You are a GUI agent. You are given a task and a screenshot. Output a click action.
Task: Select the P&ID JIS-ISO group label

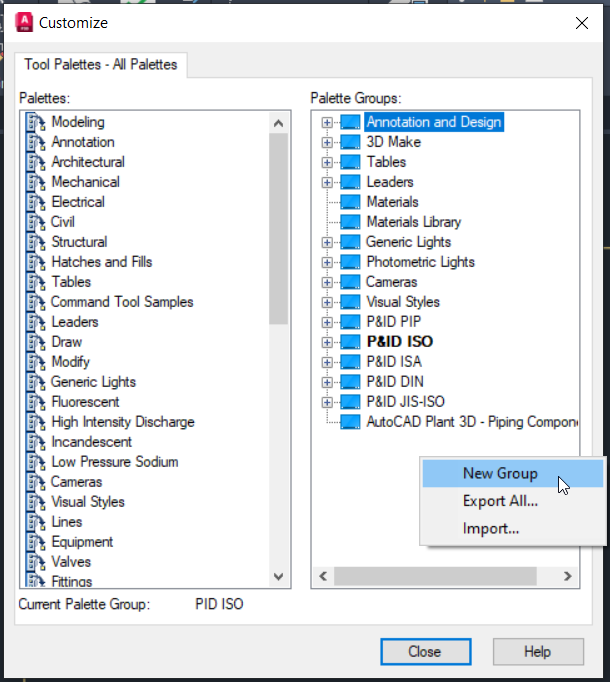406,402
